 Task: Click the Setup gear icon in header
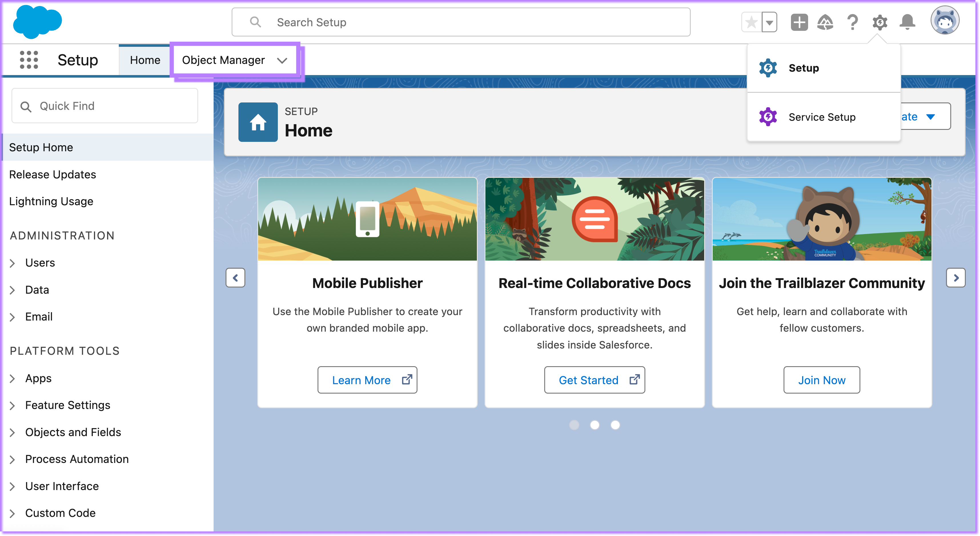(879, 23)
